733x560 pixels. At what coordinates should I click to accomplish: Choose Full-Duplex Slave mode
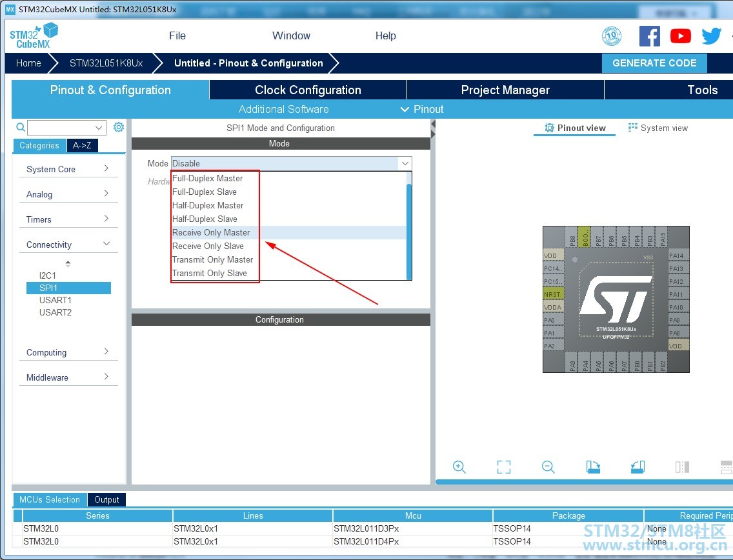[x=289, y=192]
